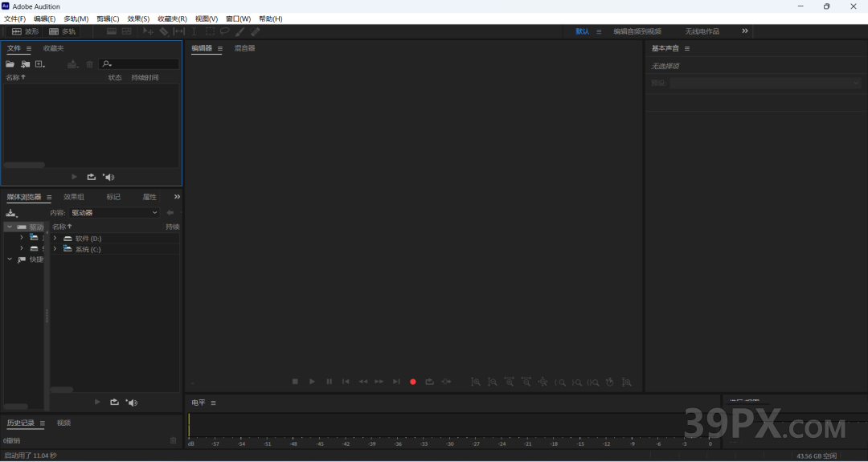The width and height of the screenshot is (868, 462).
Task: Select the Lasso Selection tool
Action: coord(225,31)
